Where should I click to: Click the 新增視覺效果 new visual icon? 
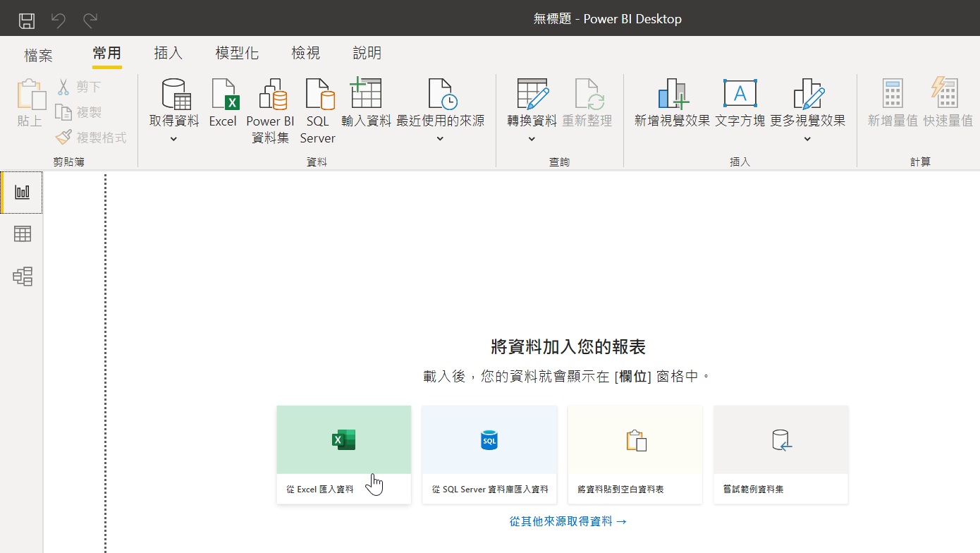pyautogui.click(x=673, y=93)
